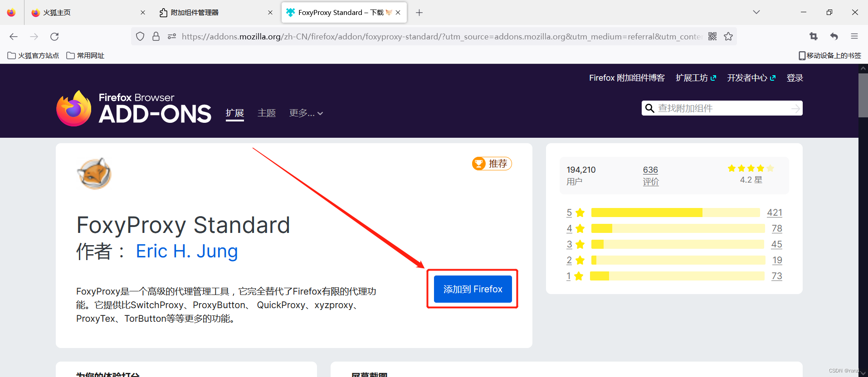This screenshot has width=868, height=377.
Task: Click the 5-star rating bar
Action: [x=675, y=213]
